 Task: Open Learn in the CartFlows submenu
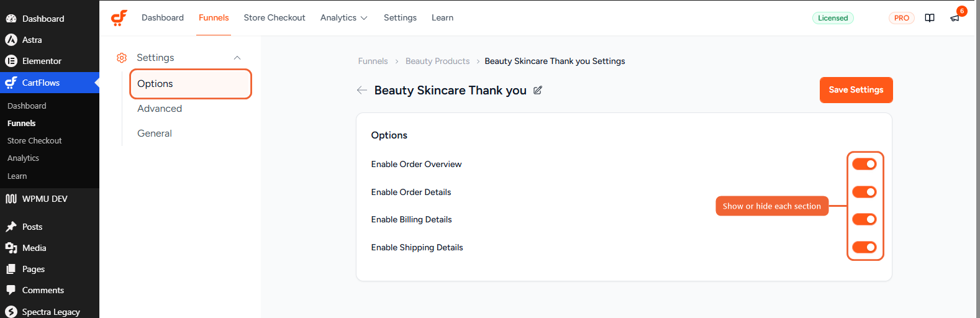17,176
